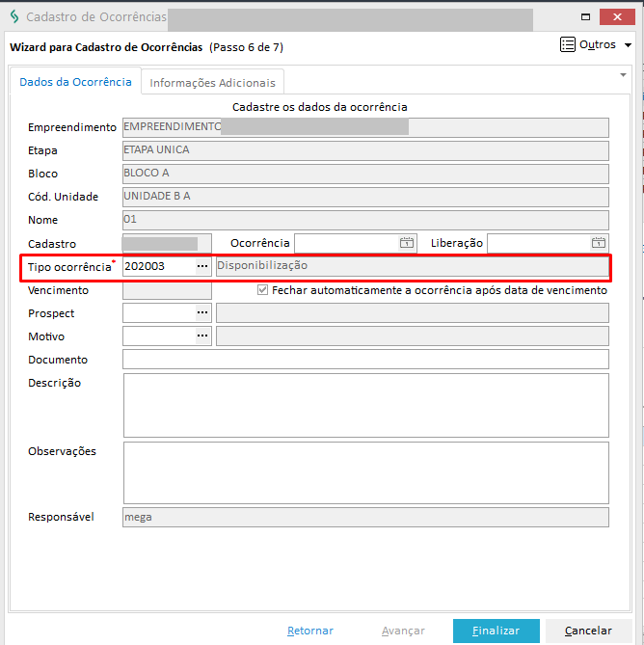Toggle Fechar automaticamente a ocorrência checkbox
644x645 pixels.
[x=263, y=290]
